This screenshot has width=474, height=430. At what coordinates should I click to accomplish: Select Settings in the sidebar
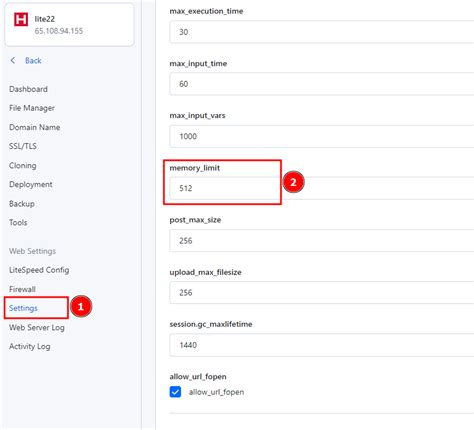(23, 308)
